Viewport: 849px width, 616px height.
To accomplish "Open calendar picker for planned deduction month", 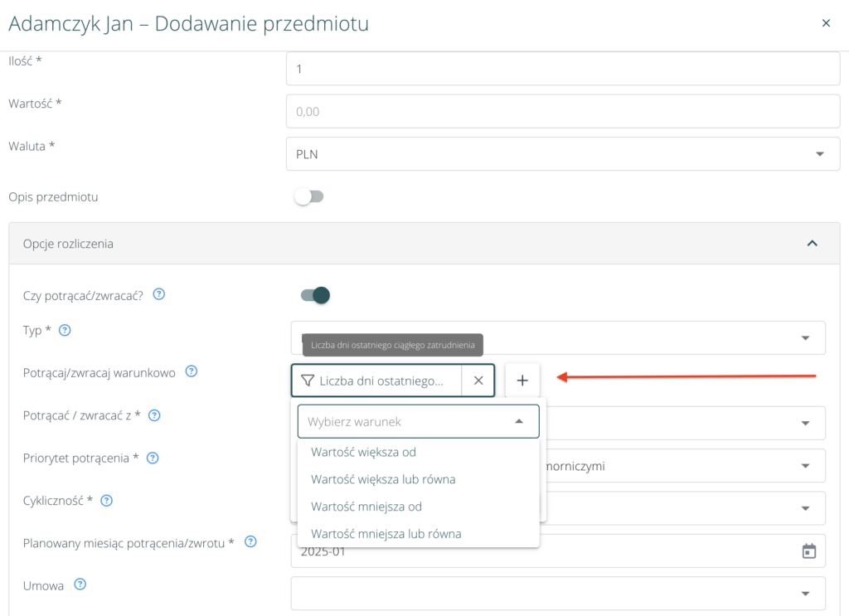I will [809, 551].
